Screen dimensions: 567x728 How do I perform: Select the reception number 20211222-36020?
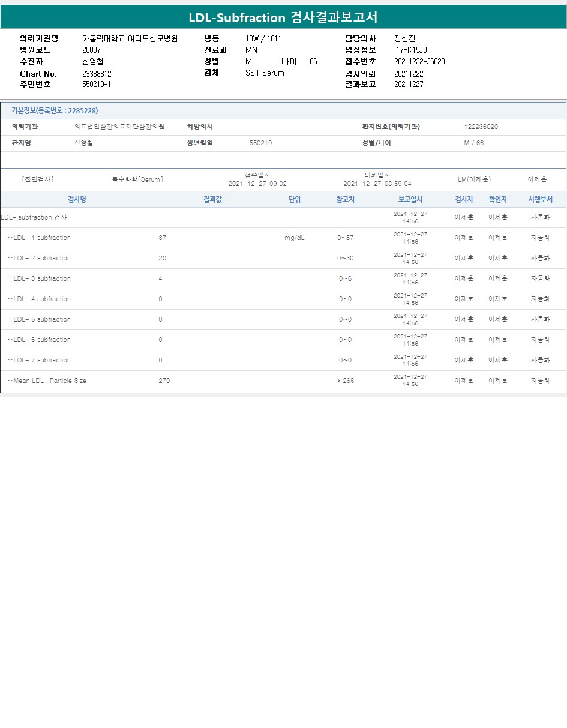tap(419, 61)
